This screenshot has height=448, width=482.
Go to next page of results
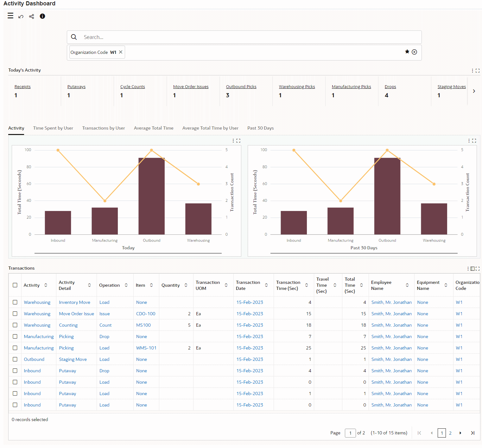(x=460, y=433)
